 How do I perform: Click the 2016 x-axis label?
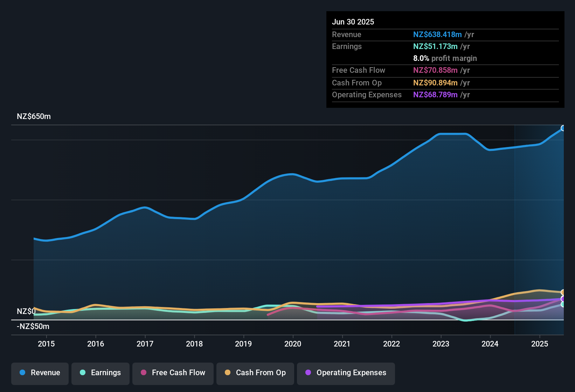[96, 344]
